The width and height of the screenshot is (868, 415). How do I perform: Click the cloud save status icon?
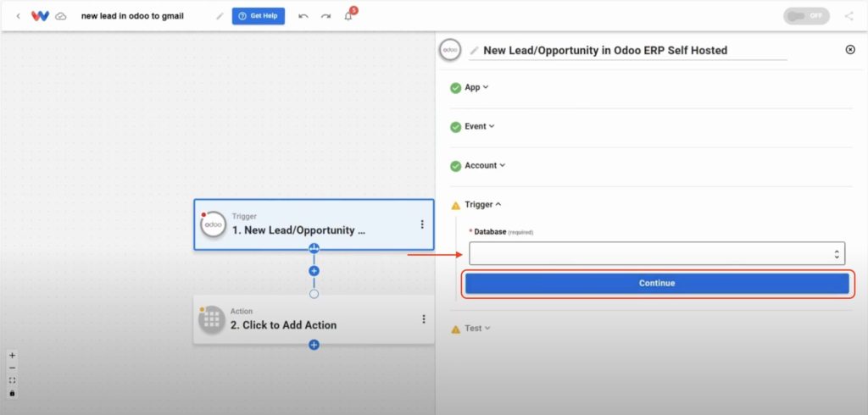pos(61,16)
